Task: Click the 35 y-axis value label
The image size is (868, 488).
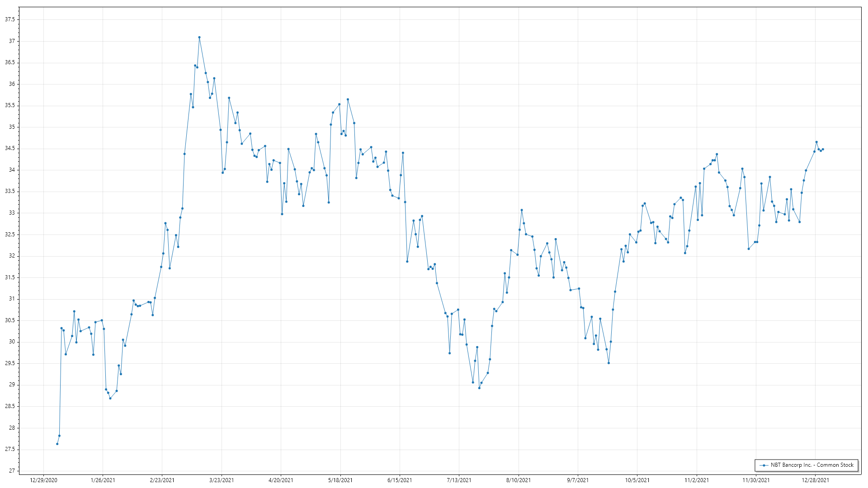Action: (x=12, y=127)
